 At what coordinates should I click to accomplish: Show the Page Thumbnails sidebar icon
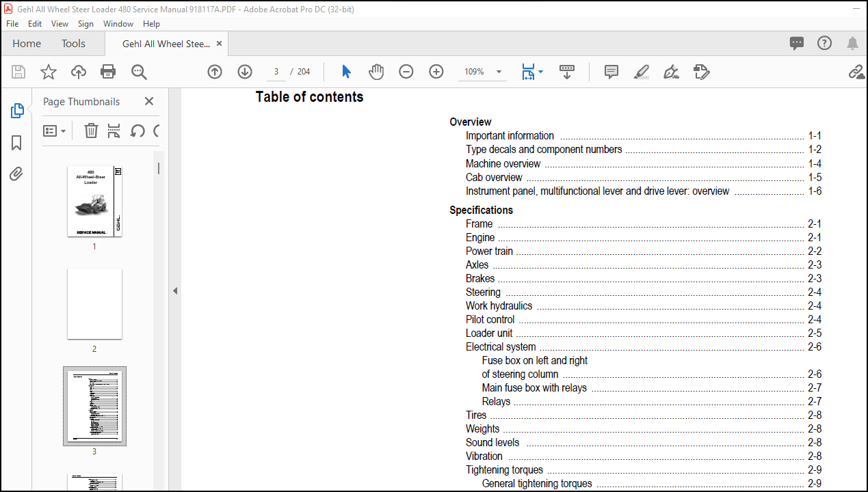point(17,111)
